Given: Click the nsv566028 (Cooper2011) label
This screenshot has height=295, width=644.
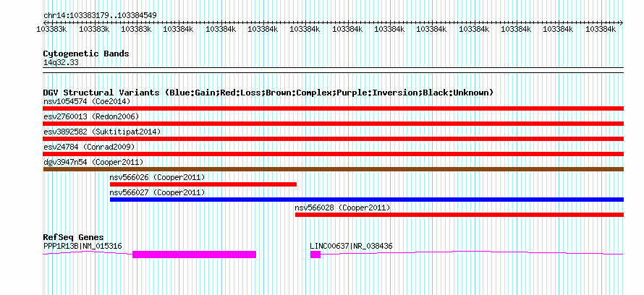Looking at the screenshot, I should coord(342,208).
